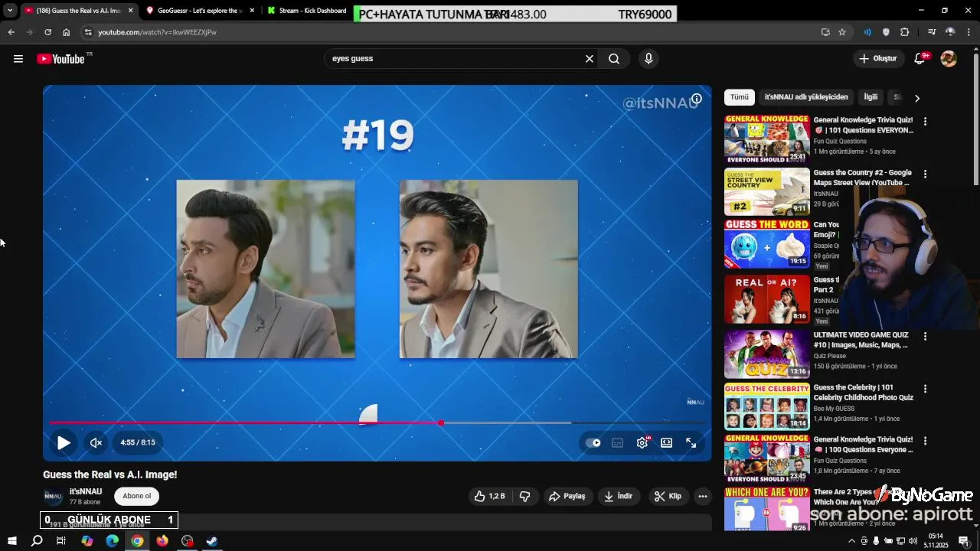
Task: Open the it'sNNAU channel avatar
Action: [53, 496]
